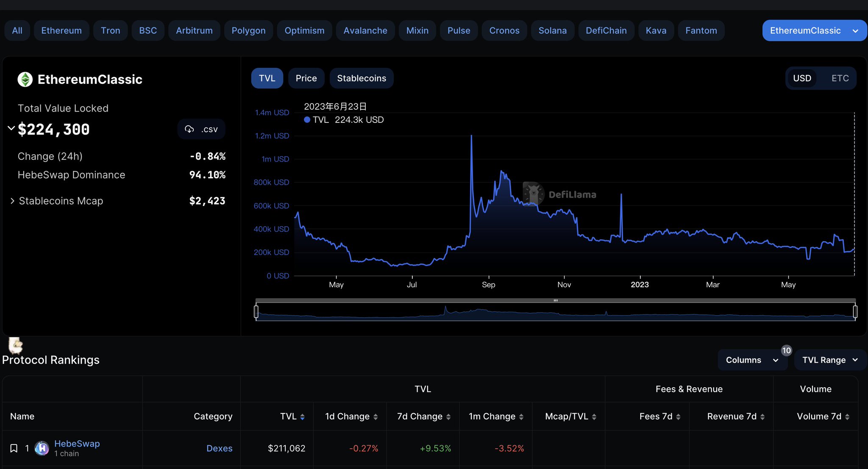Toggle the TVL chart series
The width and height of the screenshot is (868, 469).
coord(267,78)
